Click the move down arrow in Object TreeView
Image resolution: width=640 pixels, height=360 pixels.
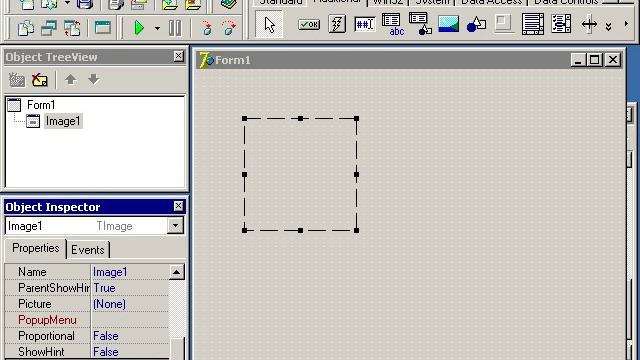[94, 80]
